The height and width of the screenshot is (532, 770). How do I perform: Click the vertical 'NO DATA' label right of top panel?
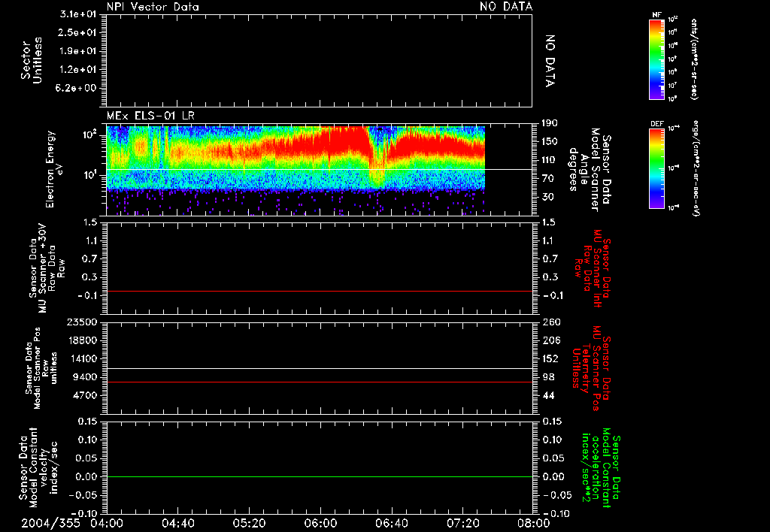coord(550,61)
